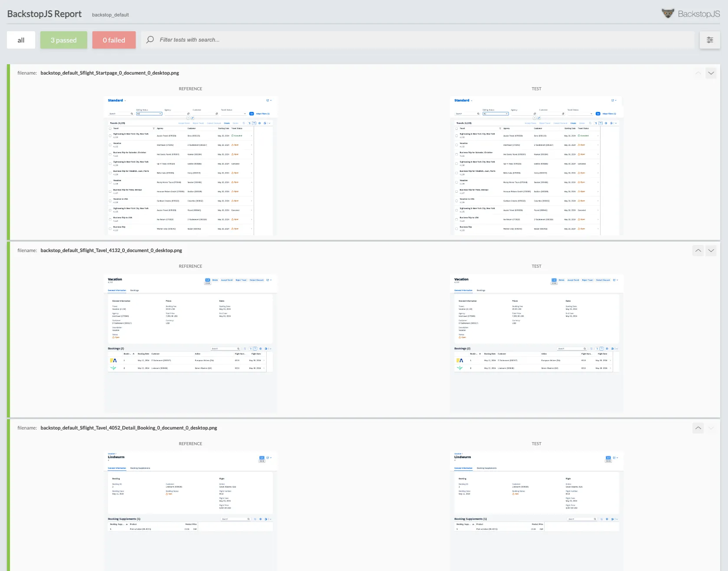728x571 pixels.
Task: Toggle the '3 passed' filter
Action: [x=64, y=40]
